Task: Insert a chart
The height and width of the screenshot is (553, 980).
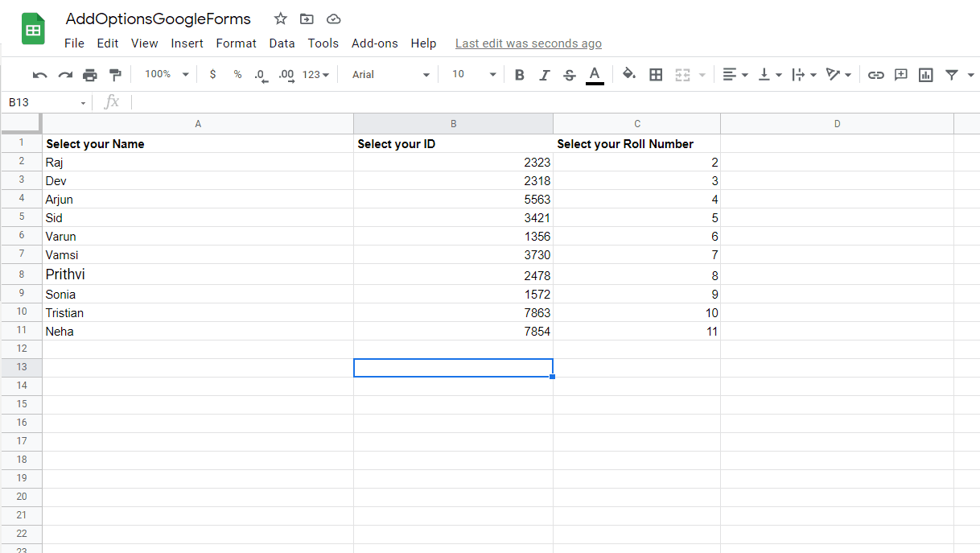Action: (926, 75)
